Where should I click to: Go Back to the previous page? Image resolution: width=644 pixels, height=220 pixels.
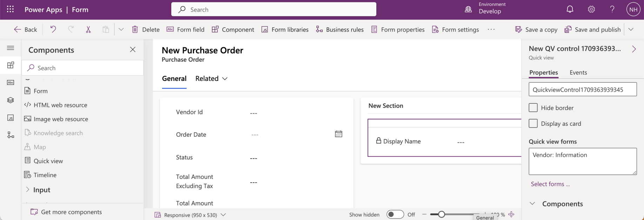point(25,29)
